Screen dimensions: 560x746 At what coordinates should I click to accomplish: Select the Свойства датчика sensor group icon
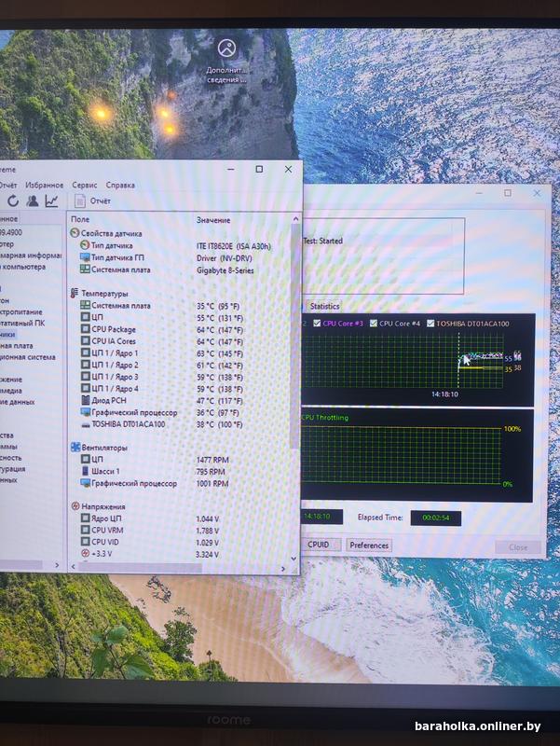coord(75,233)
